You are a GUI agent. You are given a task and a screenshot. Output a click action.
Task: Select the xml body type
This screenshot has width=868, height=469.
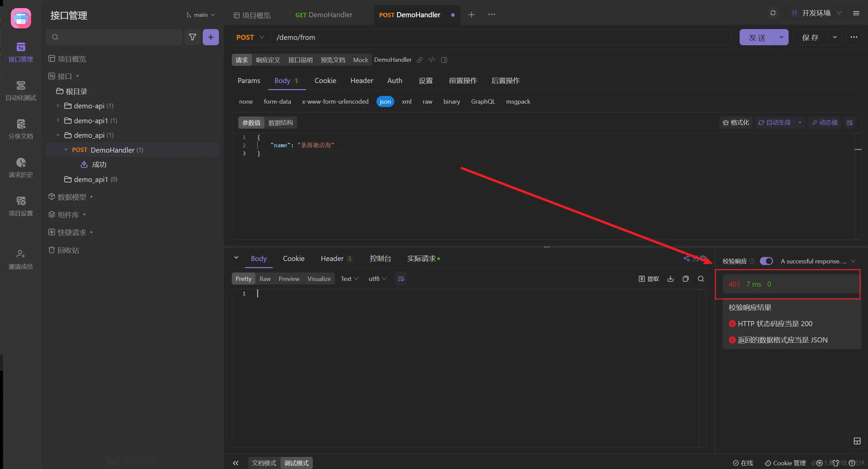click(x=406, y=102)
